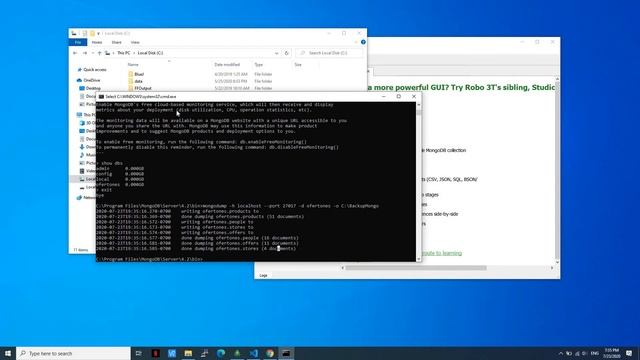
Task: Sort by the Name column header
Action: click(133, 64)
